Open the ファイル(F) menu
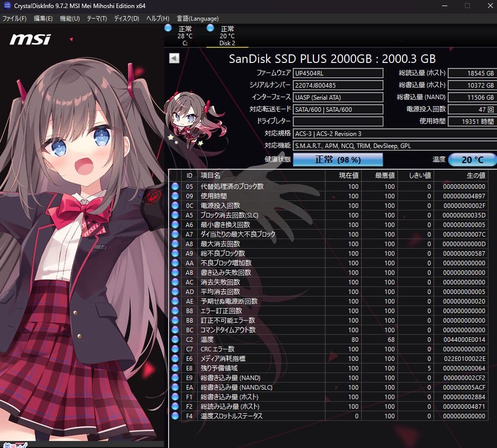 pos(14,19)
